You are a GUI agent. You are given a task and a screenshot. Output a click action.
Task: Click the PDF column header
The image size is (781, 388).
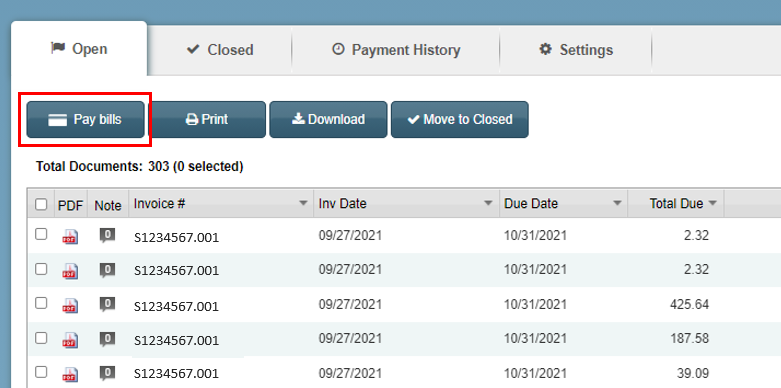tap(71, 205)
